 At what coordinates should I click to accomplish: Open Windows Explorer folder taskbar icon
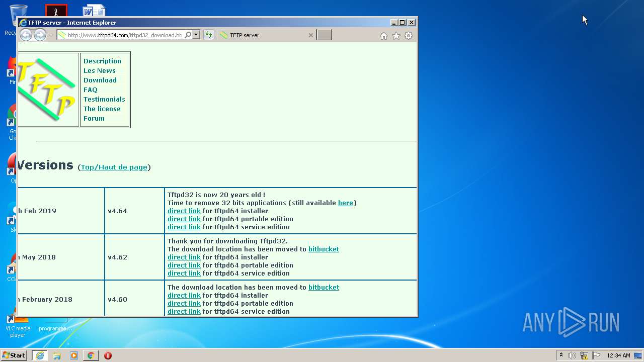(x=57, y=355)
